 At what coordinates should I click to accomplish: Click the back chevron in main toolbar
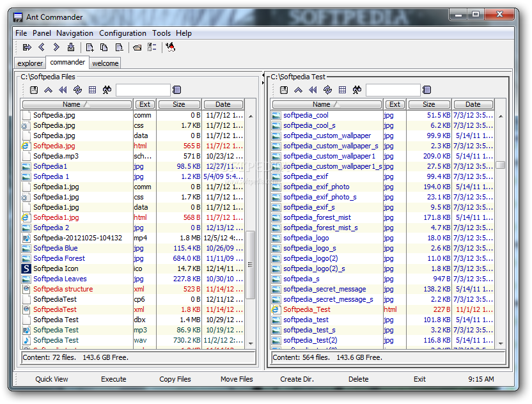(x=42, y=47)
